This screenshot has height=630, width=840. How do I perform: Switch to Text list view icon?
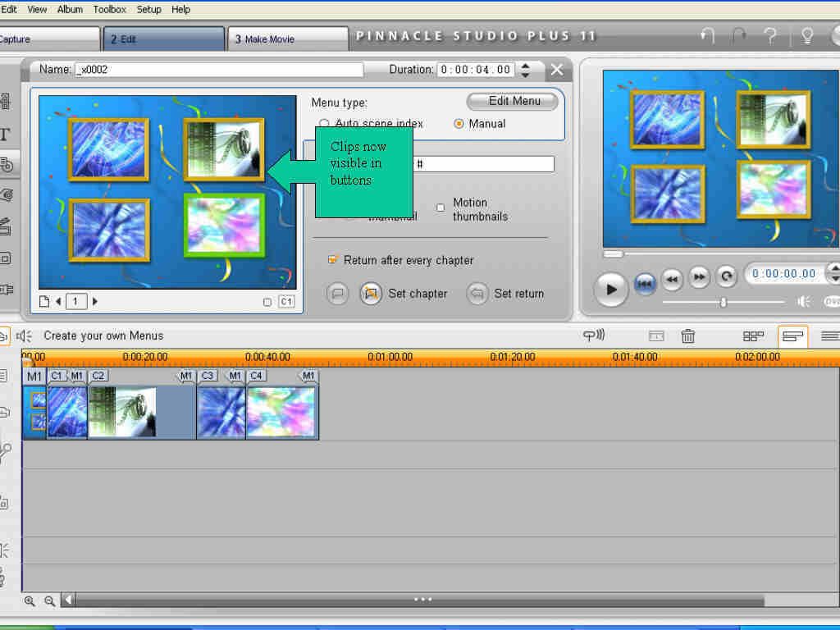[x=830, y=336]
